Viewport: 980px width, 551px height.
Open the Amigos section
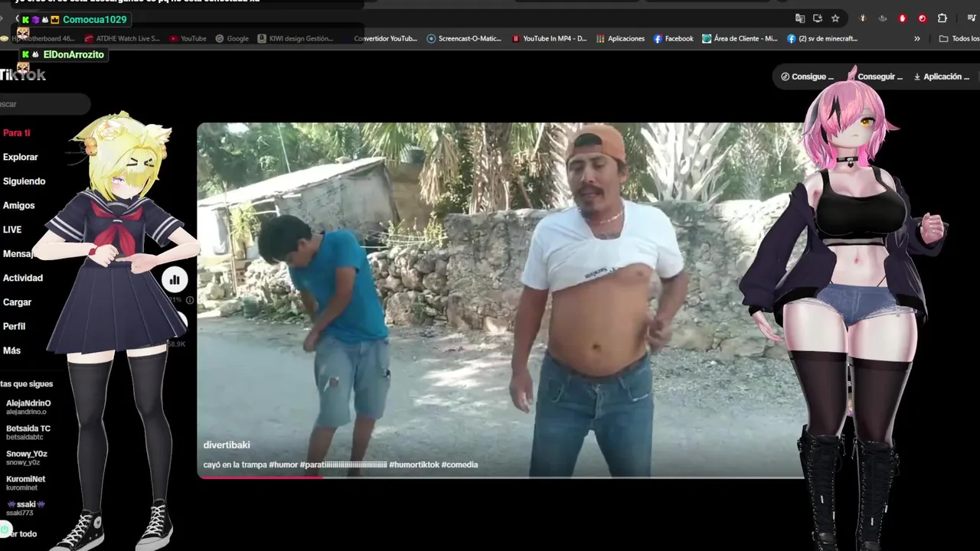(x=18, y=205)
